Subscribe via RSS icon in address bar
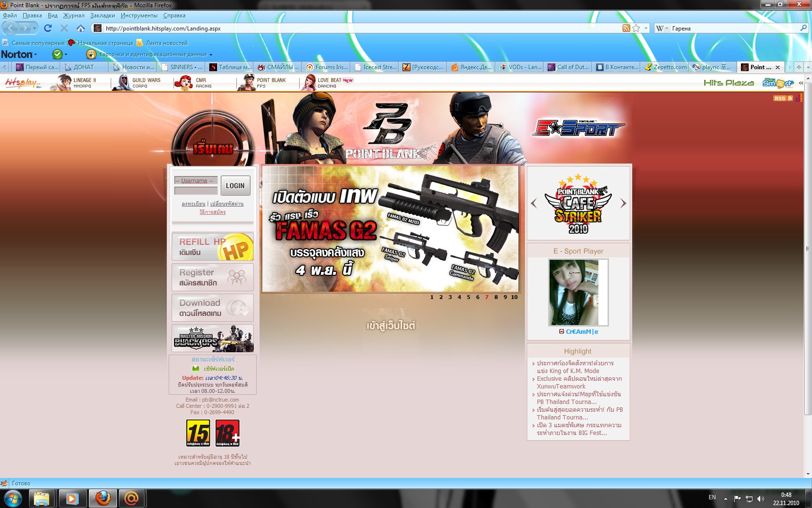The height and width of the screenshot is (508, 812). pos(626,28)
